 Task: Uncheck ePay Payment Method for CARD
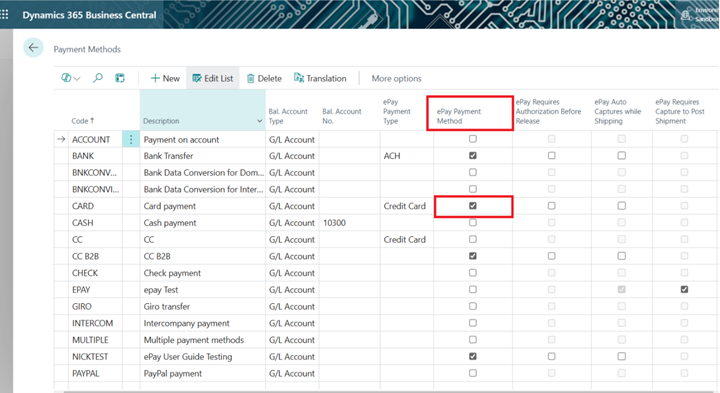coord(472,206)
